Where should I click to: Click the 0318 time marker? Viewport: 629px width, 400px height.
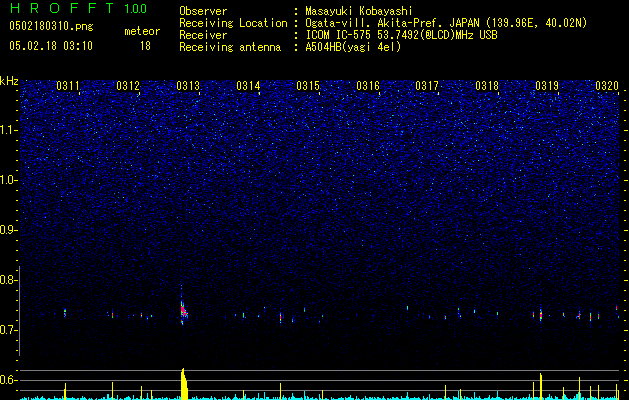[487, 85]
